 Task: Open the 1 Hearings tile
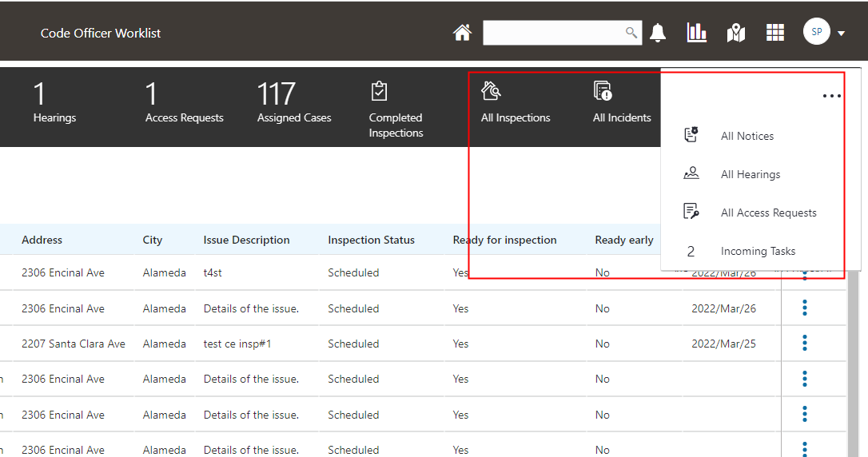click(x=54, y=102)
